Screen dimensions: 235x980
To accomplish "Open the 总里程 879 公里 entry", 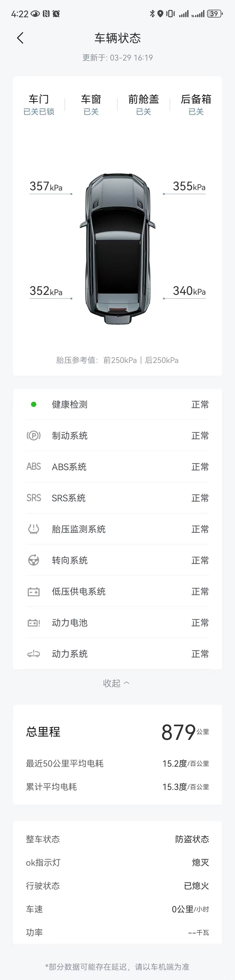I will click(117, 732).
